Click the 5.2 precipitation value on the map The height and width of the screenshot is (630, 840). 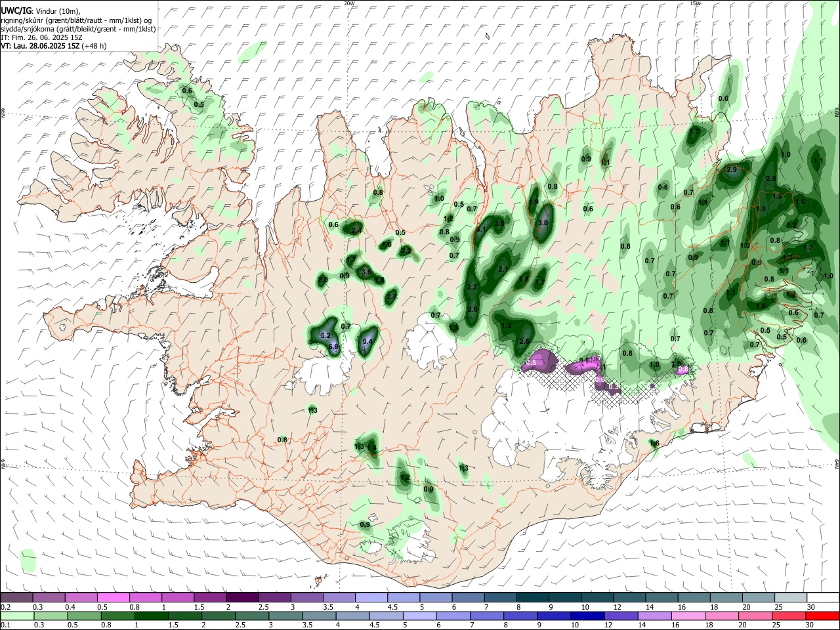(324, 335)
